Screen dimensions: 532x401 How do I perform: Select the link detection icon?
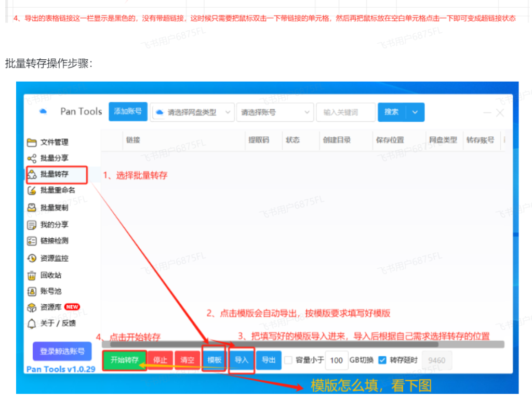(x=32, y=241)
